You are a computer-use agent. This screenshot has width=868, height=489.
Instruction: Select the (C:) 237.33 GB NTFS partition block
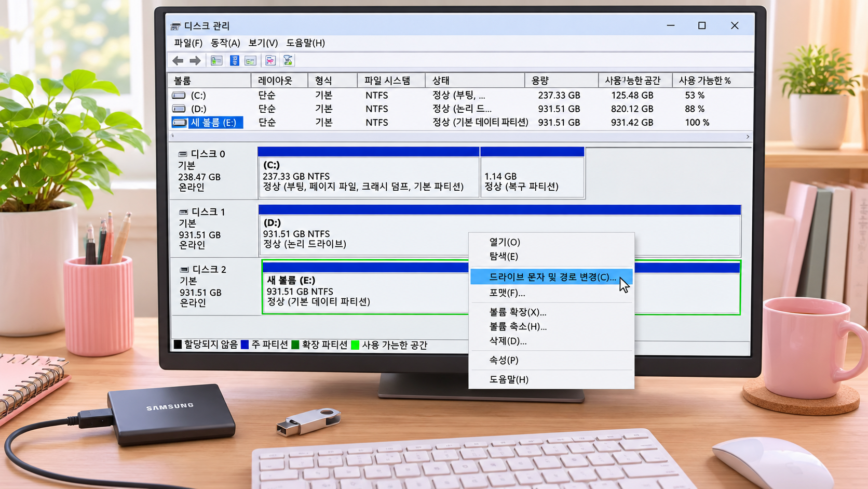(x=369, y=173)
